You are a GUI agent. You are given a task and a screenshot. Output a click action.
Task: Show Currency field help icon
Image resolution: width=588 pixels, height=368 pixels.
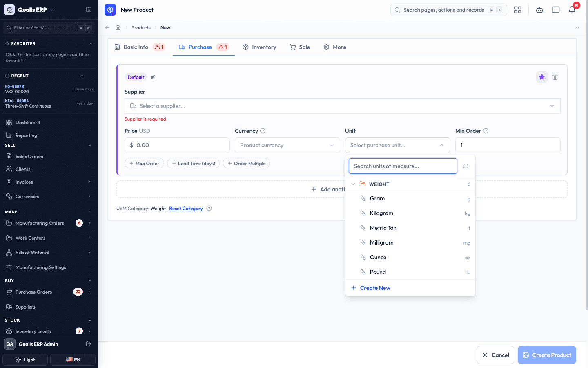point(263,131)
